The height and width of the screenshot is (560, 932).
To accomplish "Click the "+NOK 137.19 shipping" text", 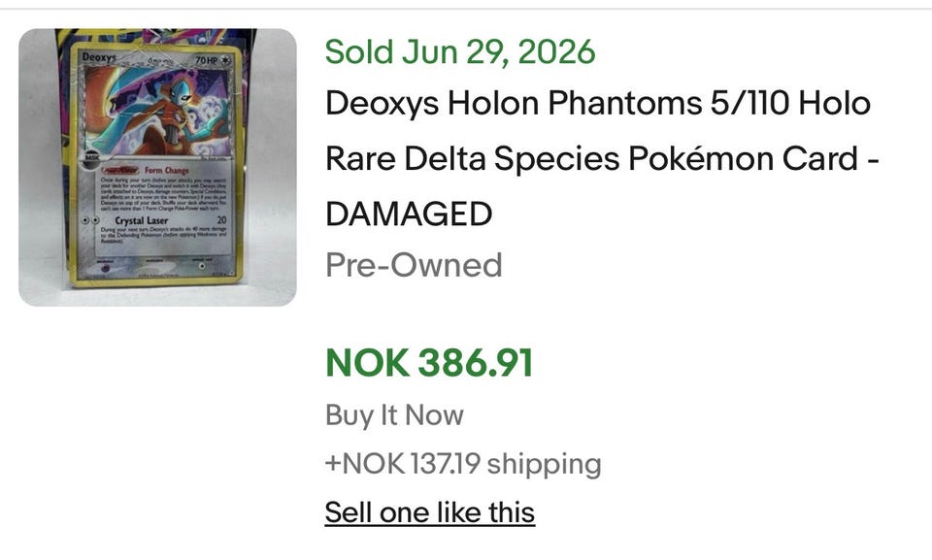I will (x=463, y=463).
